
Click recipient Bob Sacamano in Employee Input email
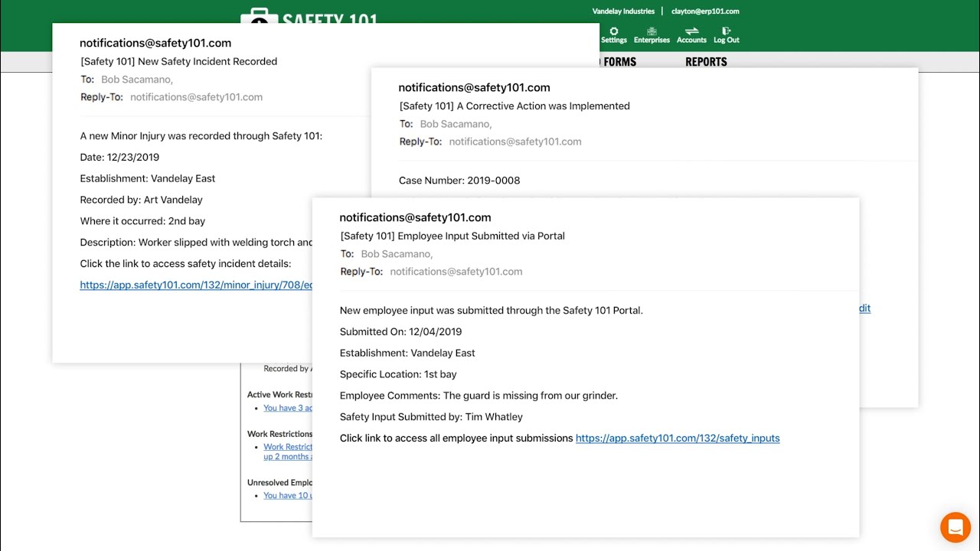pyautogui.click(x=397, y=254)
